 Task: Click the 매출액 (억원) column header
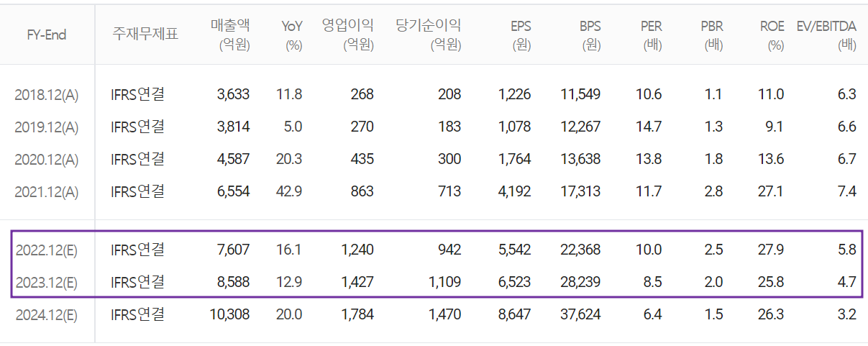tap(230, 35)
